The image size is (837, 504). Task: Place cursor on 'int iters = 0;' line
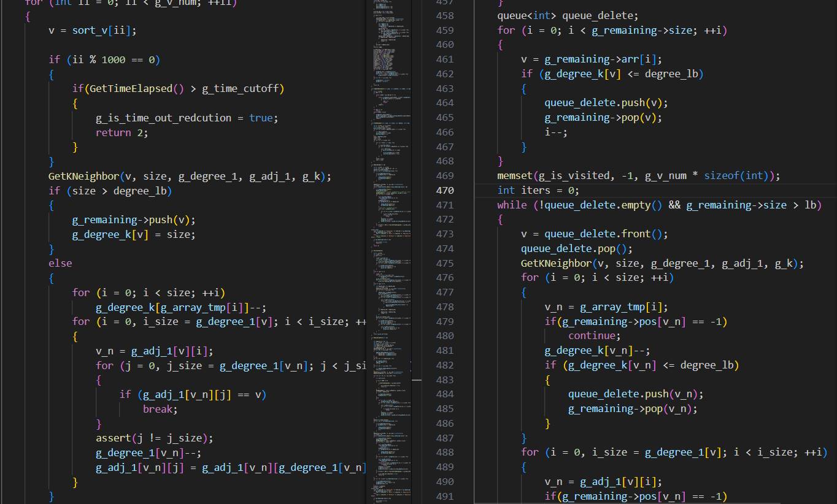tap(538, 191)
